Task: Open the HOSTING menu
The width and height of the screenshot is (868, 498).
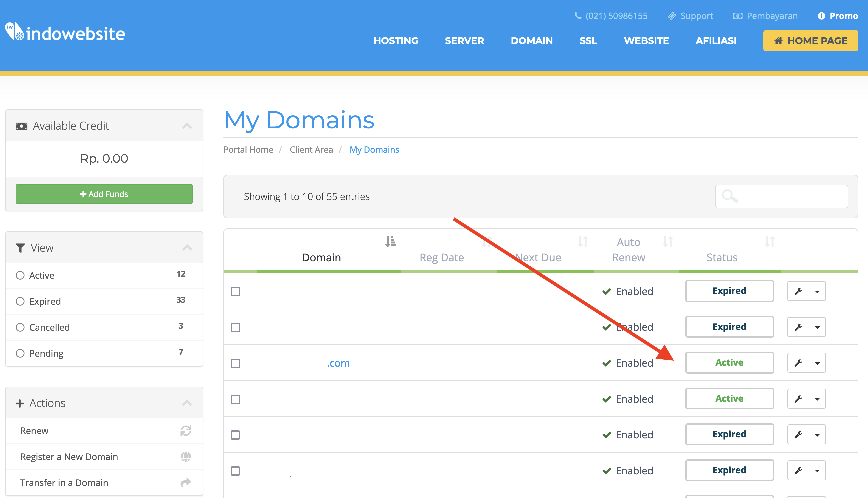Action: click(396, 41)
